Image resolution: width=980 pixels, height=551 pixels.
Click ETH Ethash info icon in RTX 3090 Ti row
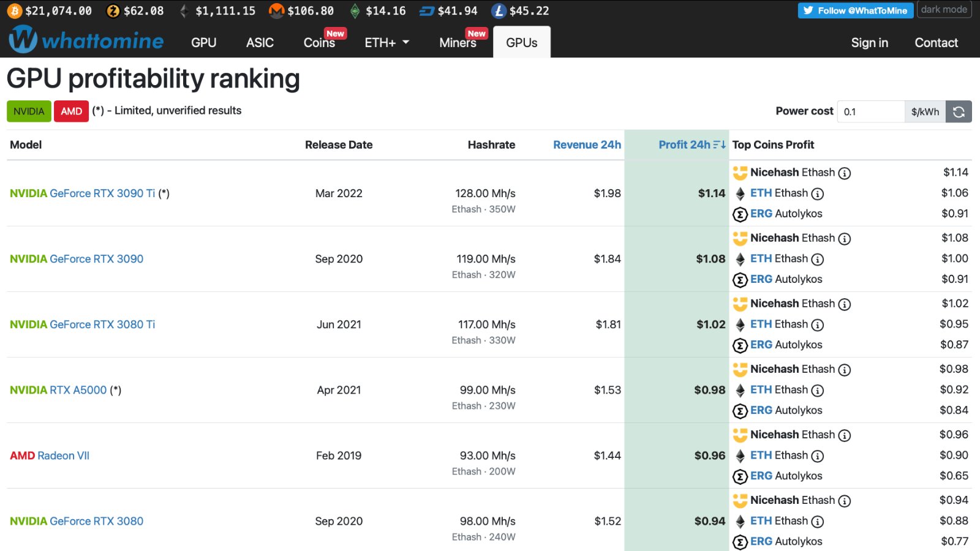[818, 194]
